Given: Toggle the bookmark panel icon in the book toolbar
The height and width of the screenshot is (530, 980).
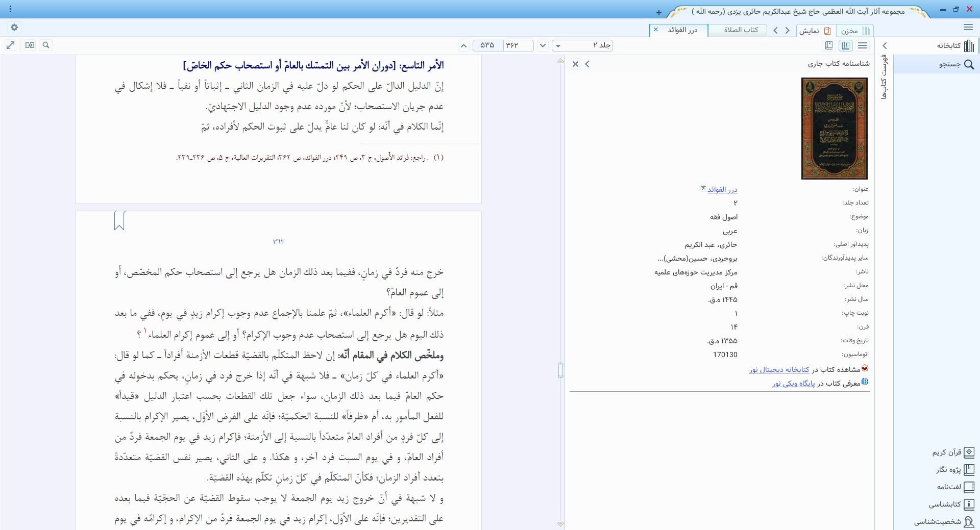Looking at the screenshot, I should [x=829, y=45].
